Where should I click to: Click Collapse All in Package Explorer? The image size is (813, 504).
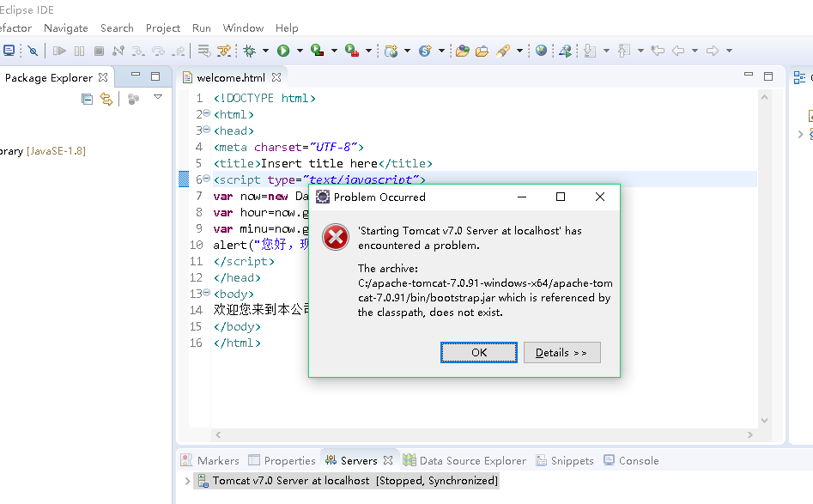click(x=87, y=99)
